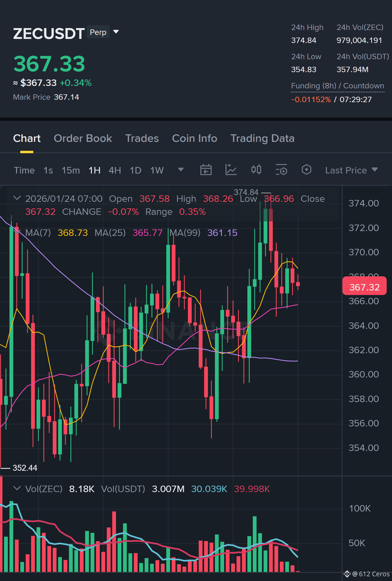Switch to the Order Book tab
This screenshot has height=581, width=392.
click(83, 138)
